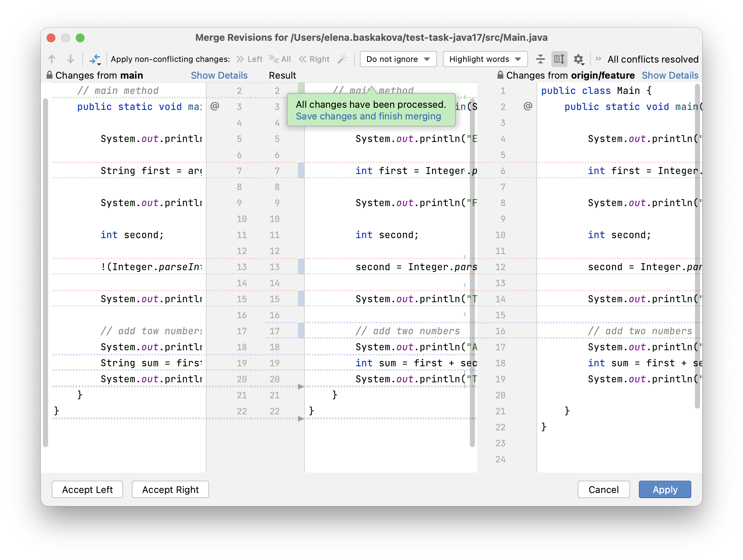This screenshot has height=560, width=743.
Task: Open the 'Highlight words' dropdown
Action: click(x=485, y=59)
